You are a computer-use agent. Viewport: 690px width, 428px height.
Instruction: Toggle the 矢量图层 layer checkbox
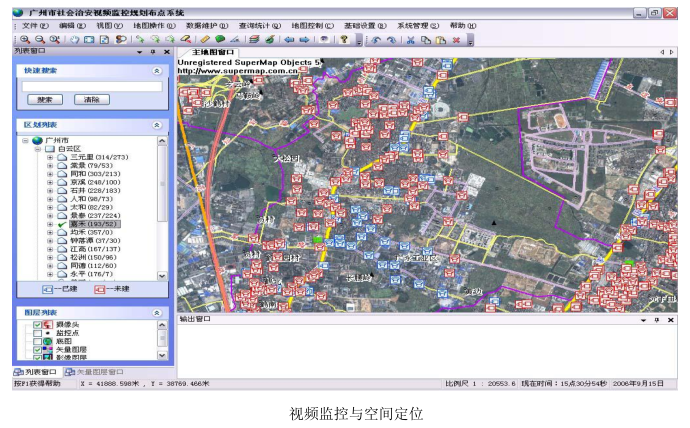37,350
